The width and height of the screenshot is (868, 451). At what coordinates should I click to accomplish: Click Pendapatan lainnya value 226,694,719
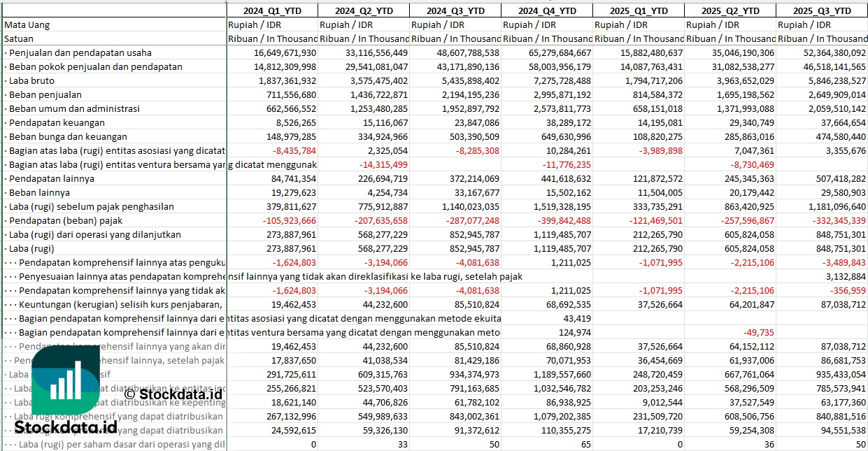click(x=383, y=178)
